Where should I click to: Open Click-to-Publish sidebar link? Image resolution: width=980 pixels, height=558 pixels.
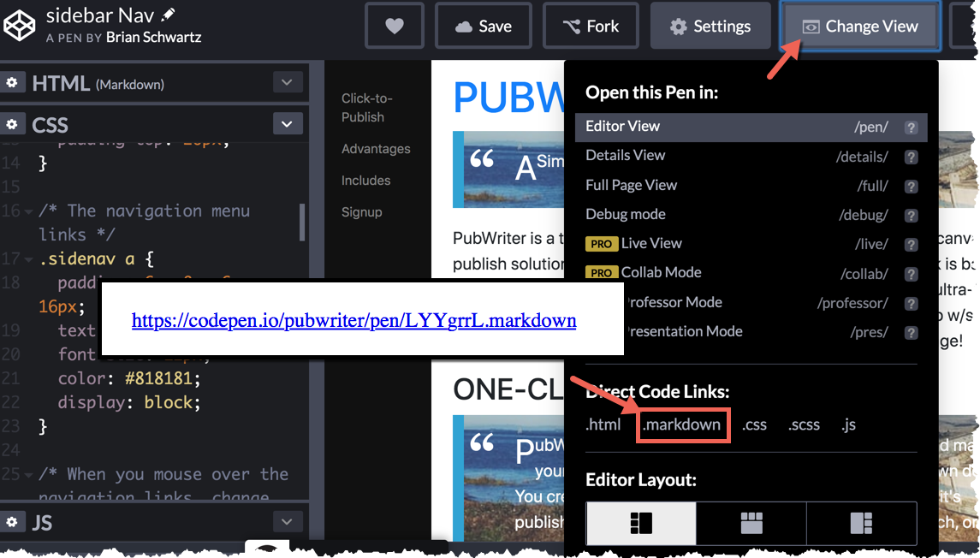367,108
